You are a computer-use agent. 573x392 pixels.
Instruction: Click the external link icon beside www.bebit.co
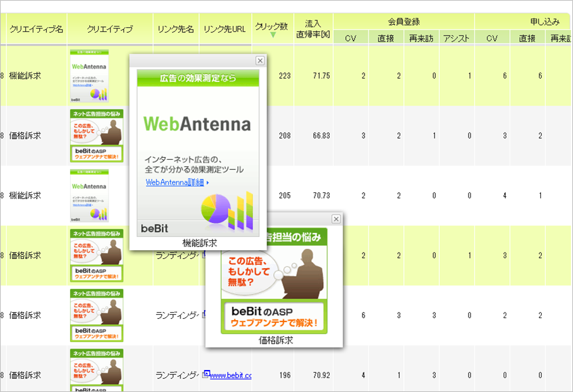[x=207, y=375]
